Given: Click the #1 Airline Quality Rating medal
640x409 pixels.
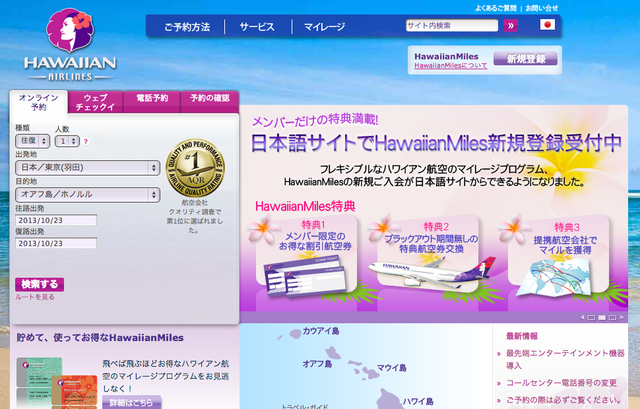Looking at the screenshot, I should pyautogui.click(x=195, y=168).
